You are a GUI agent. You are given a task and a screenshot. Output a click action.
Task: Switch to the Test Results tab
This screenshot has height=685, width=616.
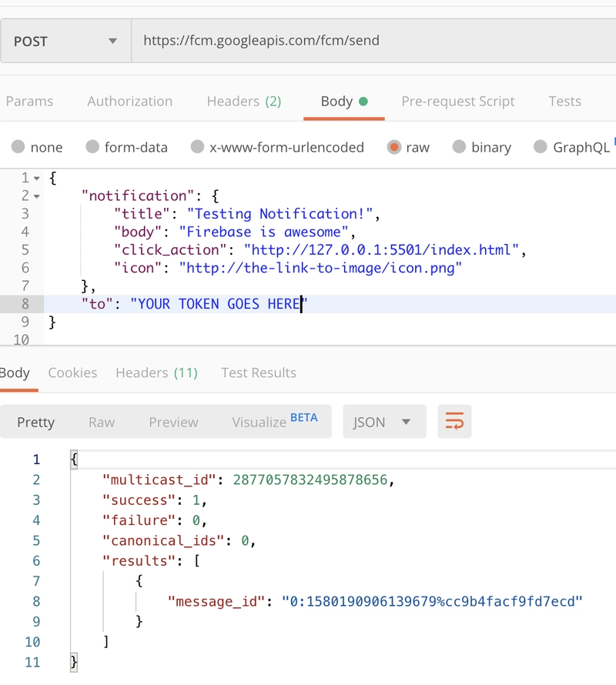(259, 373)
